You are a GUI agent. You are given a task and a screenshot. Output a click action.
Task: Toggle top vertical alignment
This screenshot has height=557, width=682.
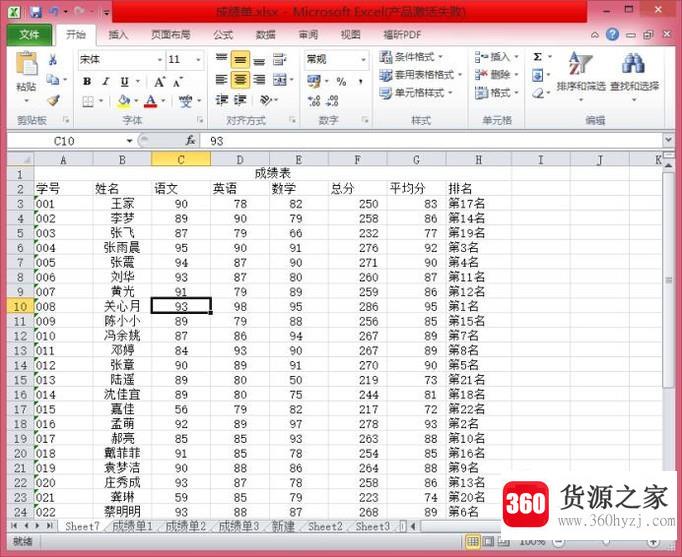pos(221,59)
